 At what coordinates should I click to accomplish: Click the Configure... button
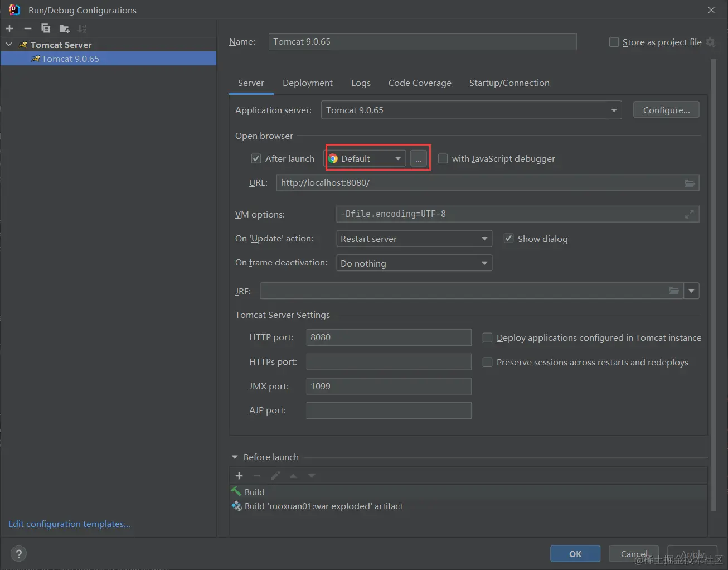coord(666,110)
